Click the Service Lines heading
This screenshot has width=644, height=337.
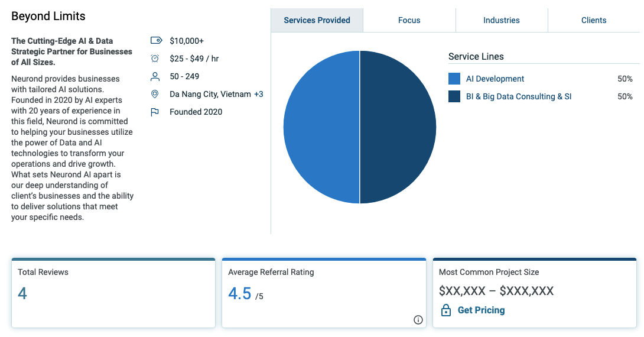pyautogui.click(x=476, y=56)
